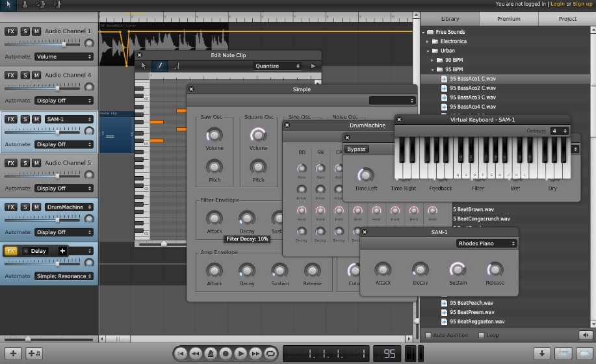
Task: Click the play transport button
Action: [240, 354]
